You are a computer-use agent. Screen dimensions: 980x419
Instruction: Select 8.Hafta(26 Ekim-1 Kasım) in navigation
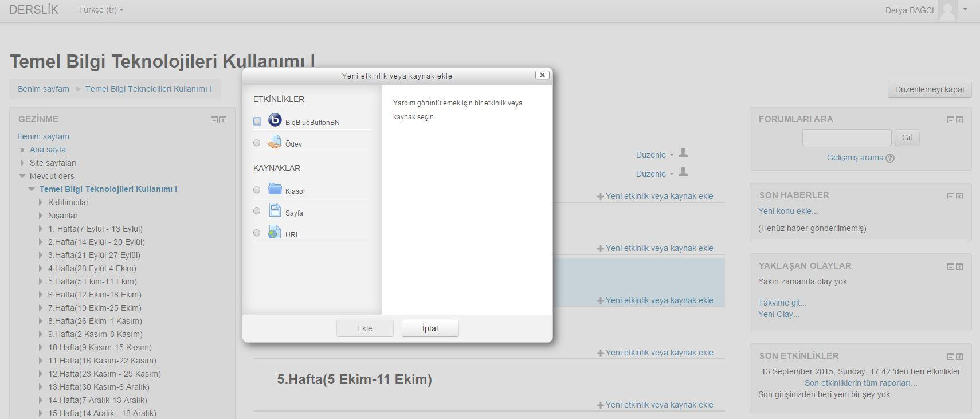click(x=95, y=321)
